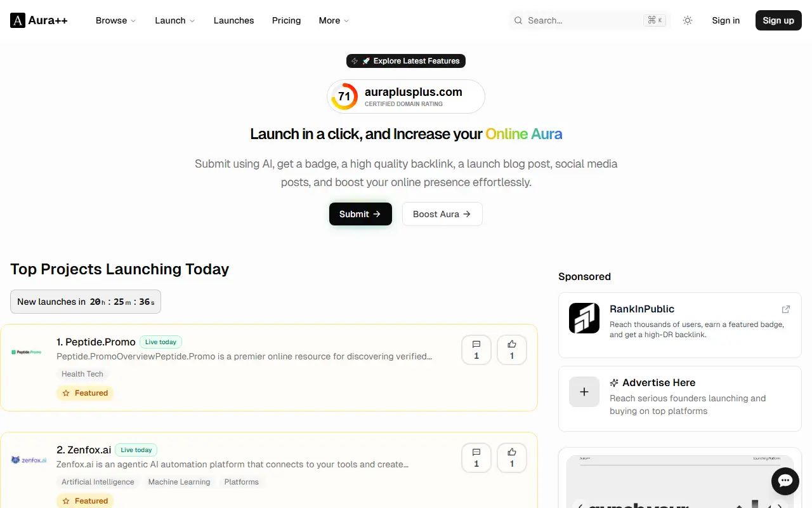812x508 pixels.
Task: Open the 1. Peptide.Promo project title
Action: (x=96, y=342)
